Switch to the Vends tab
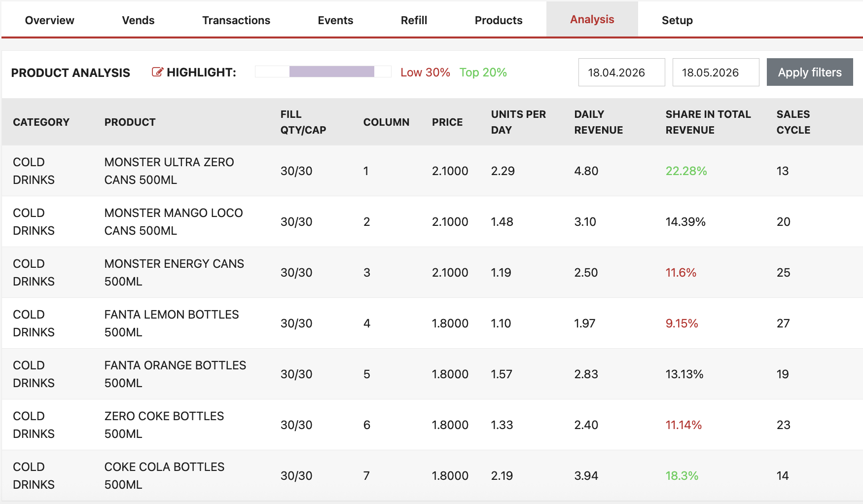Viewport: 863px width, 504px height. tap(138, 20)
